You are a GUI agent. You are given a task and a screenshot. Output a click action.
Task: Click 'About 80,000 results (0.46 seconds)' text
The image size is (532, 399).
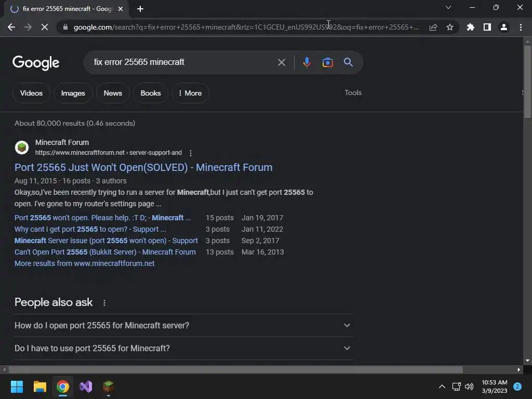(75, 123)
